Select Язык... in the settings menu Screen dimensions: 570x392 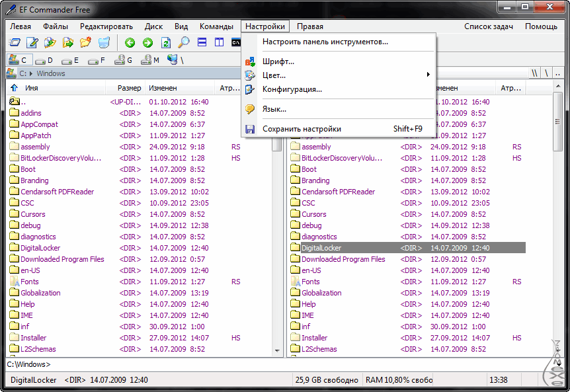pos(274,109)
